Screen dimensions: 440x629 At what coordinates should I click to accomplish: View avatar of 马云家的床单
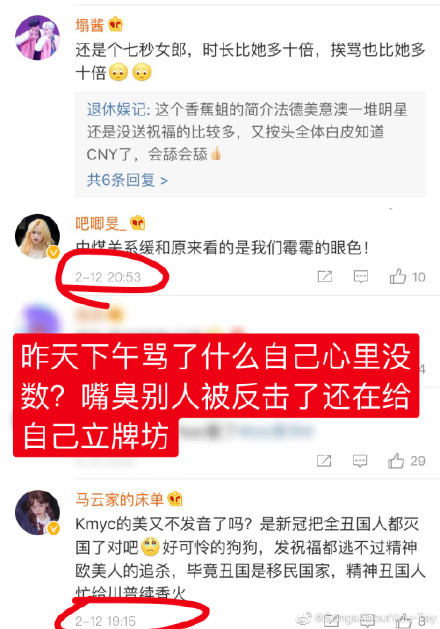(37, 513)
